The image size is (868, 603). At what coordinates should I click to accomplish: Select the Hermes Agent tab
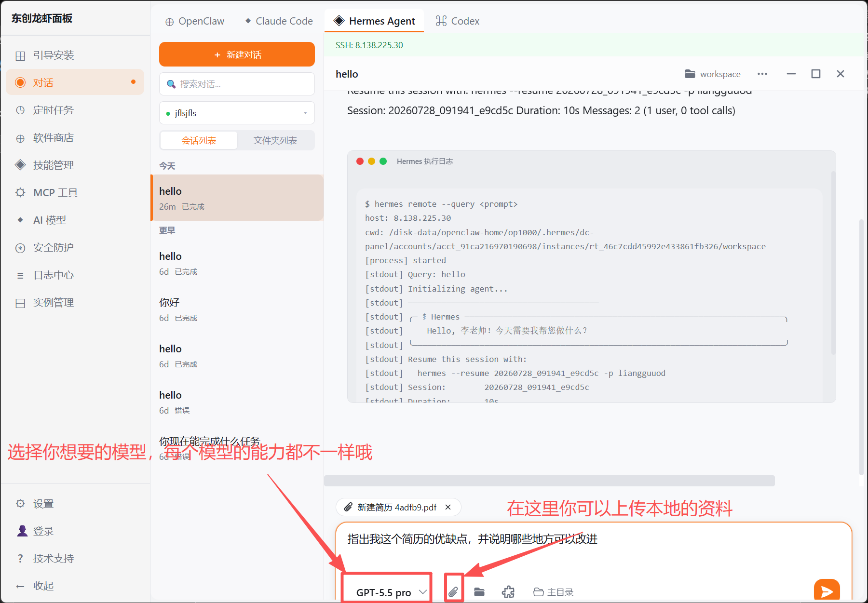click(374, 21)
